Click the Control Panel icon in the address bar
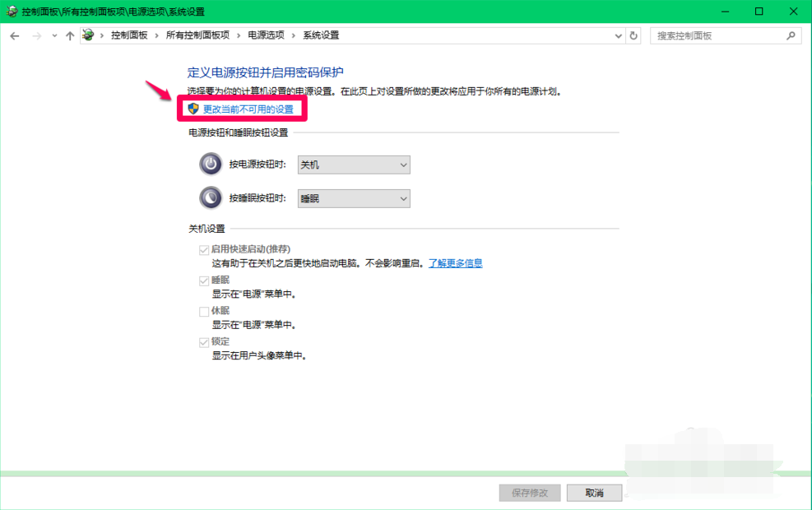This screenshot has height=510, width=812. pos(88,36)
